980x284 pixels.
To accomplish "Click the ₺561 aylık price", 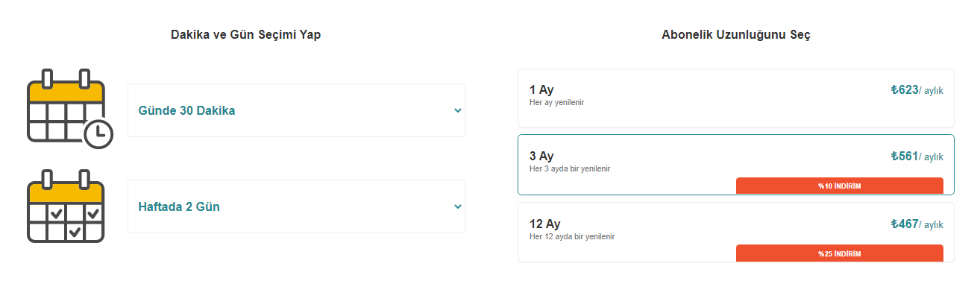I will pyautogui.click(x=917, y=157).
